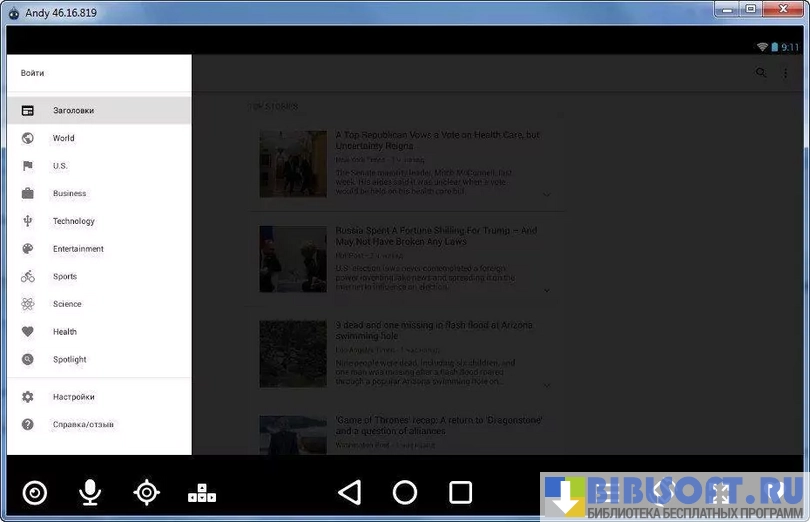The width and height of the screenshot is (810, 522).
Task: Click the location crosshair icon in the bottom bar
Action: coord(147,492)
